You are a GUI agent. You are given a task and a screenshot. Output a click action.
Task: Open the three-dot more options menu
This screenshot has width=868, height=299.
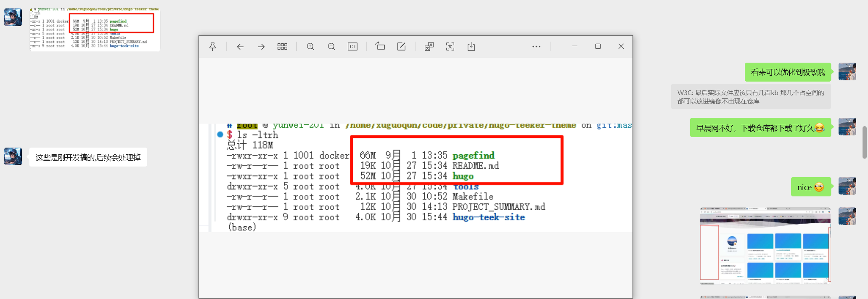tap(536, 47)
